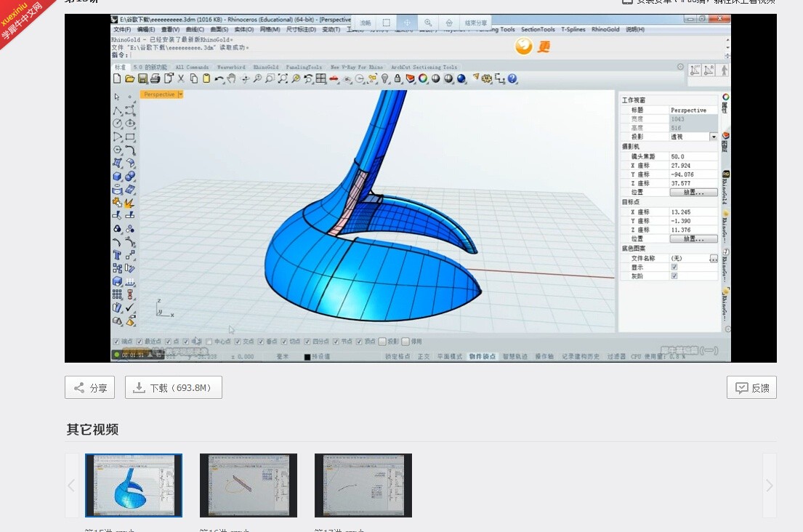This screenshot has width=803, height=532.
Task: Click the red car set-view icon
Action: coord(334,78)
